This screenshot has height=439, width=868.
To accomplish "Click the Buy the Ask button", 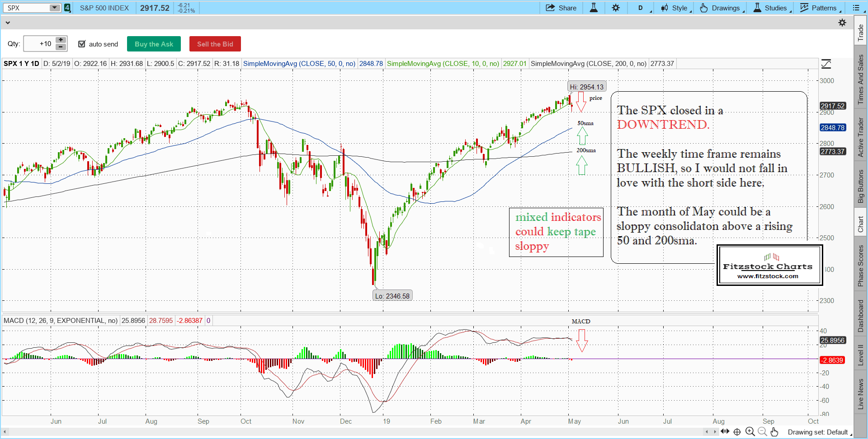I will point(154,44).
